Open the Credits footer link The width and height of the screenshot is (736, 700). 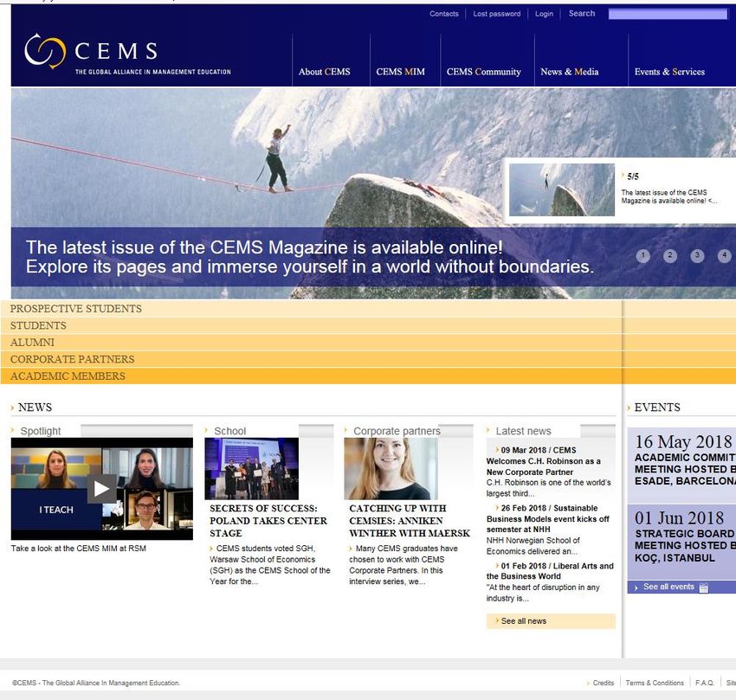(x=604, y=683)
